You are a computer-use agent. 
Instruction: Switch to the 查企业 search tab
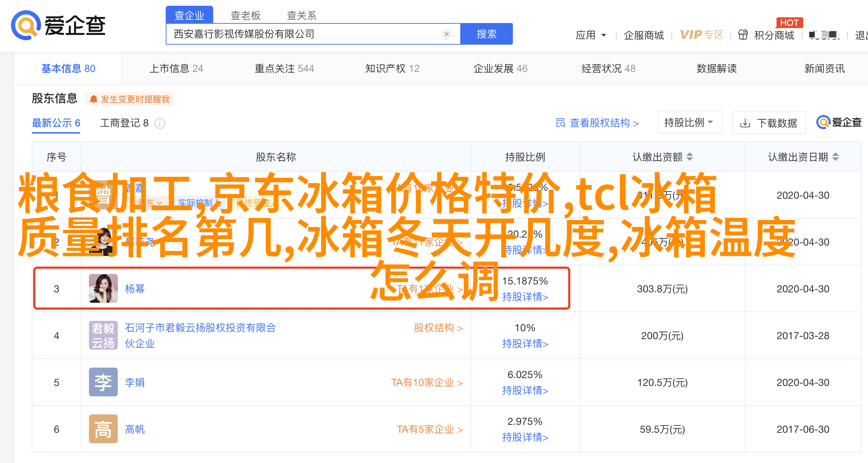pyautogui.click(x=189, y=15)
